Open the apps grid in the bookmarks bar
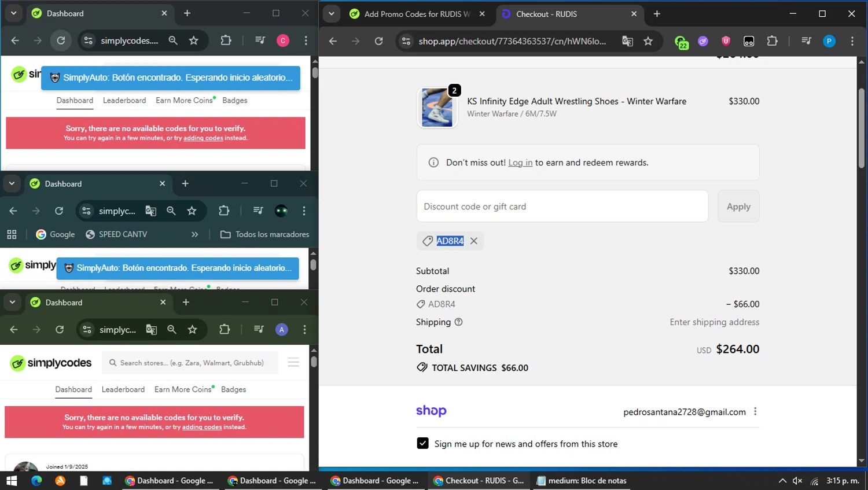The image size is (868, 490). point(12,234)
